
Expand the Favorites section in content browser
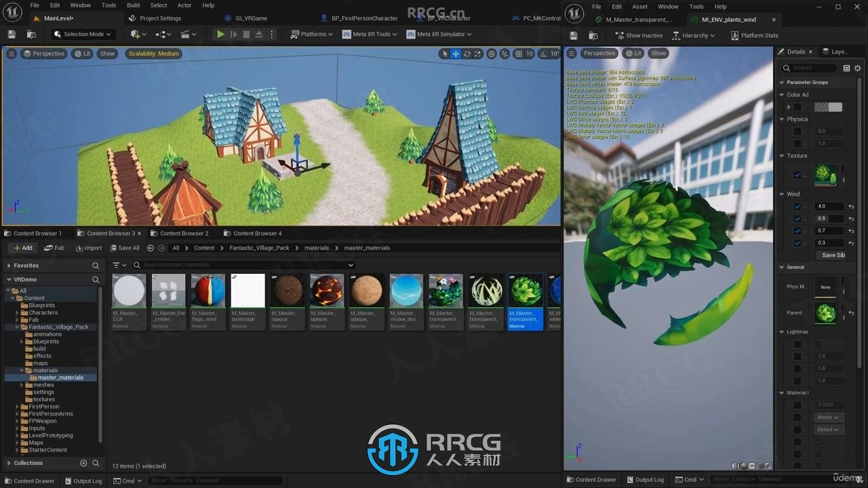click(x=9, y=266)
